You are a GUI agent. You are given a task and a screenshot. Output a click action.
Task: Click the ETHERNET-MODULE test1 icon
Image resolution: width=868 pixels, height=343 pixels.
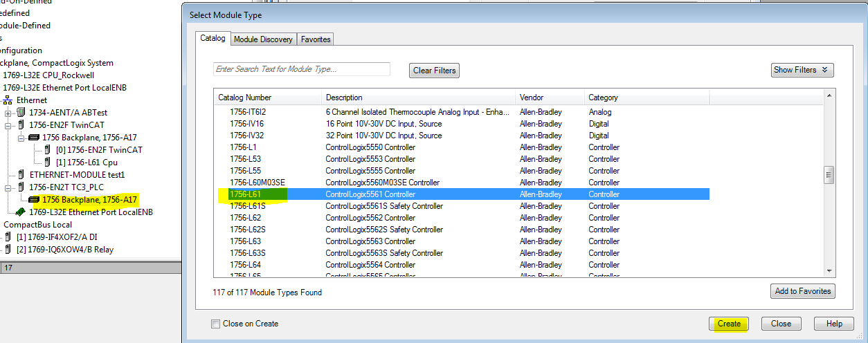coord(21,175)
